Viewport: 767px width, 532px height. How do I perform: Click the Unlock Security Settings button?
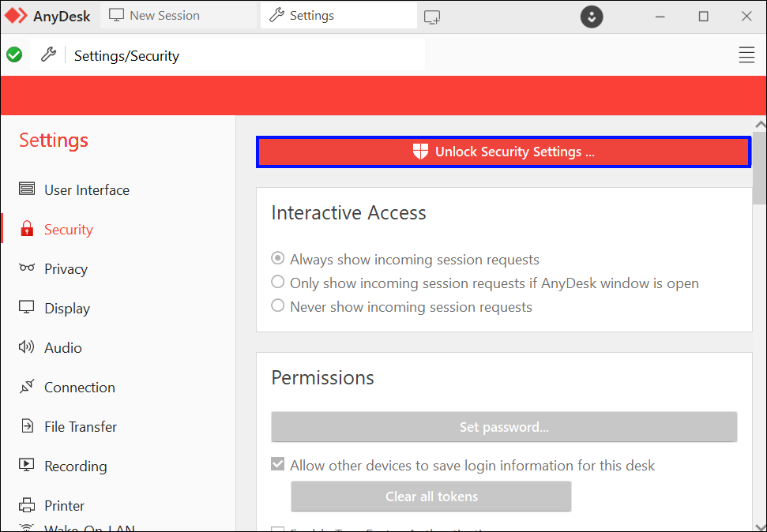click(503, 152)
